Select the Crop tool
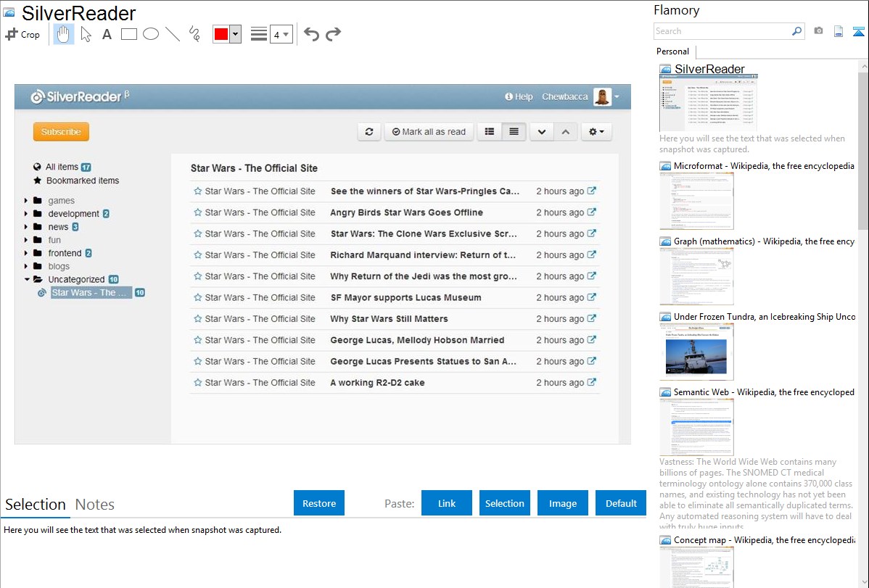Viewport: 869px width, 588px height. click(22, 34)
